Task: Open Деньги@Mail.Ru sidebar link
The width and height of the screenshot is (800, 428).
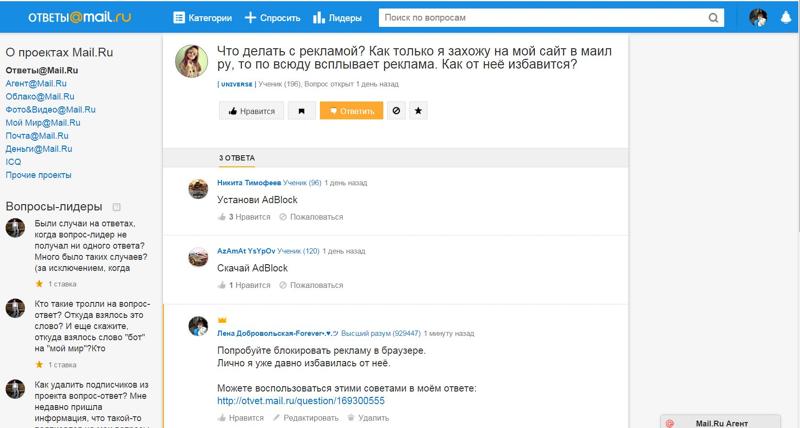Action: coord(39,149)
